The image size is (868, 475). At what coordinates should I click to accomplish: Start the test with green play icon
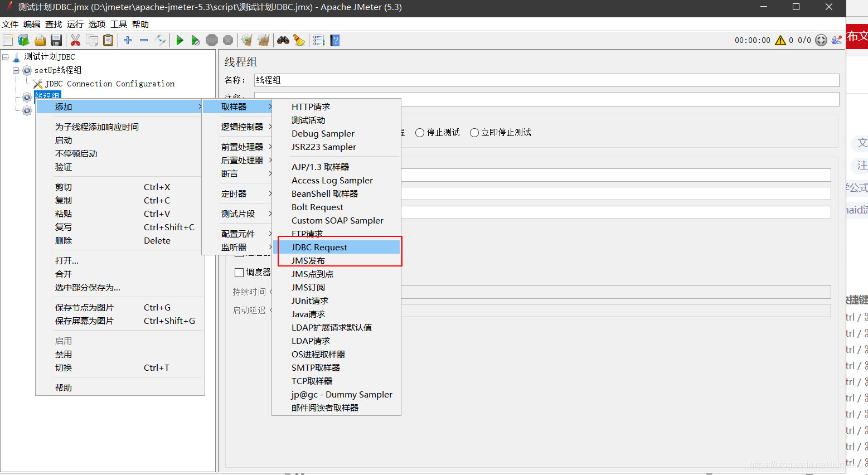180,40
